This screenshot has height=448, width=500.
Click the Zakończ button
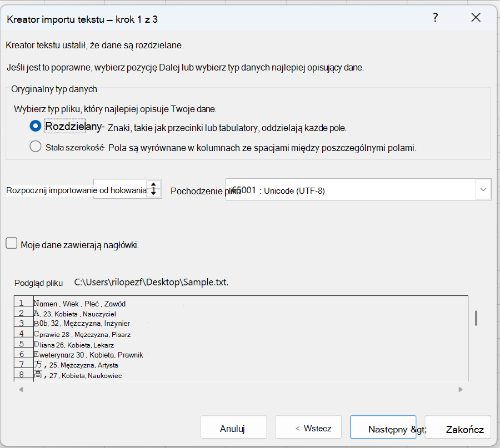click(458, 427)
